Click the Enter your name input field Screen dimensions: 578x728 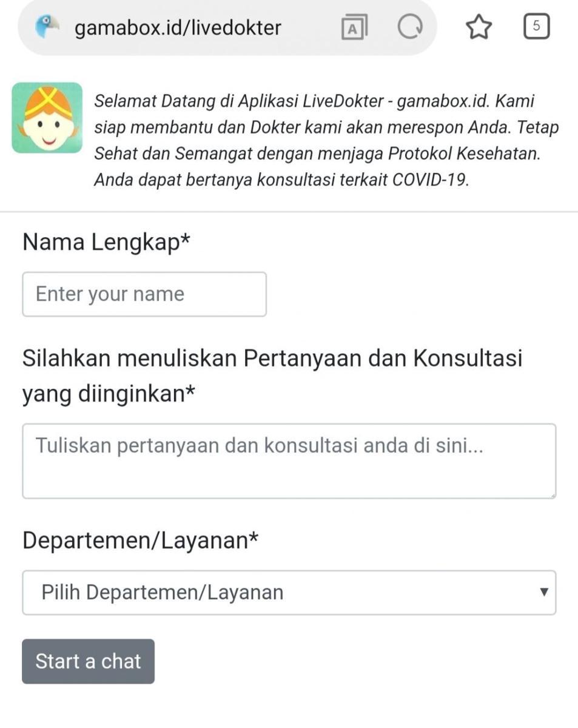[x=144, y=294]
